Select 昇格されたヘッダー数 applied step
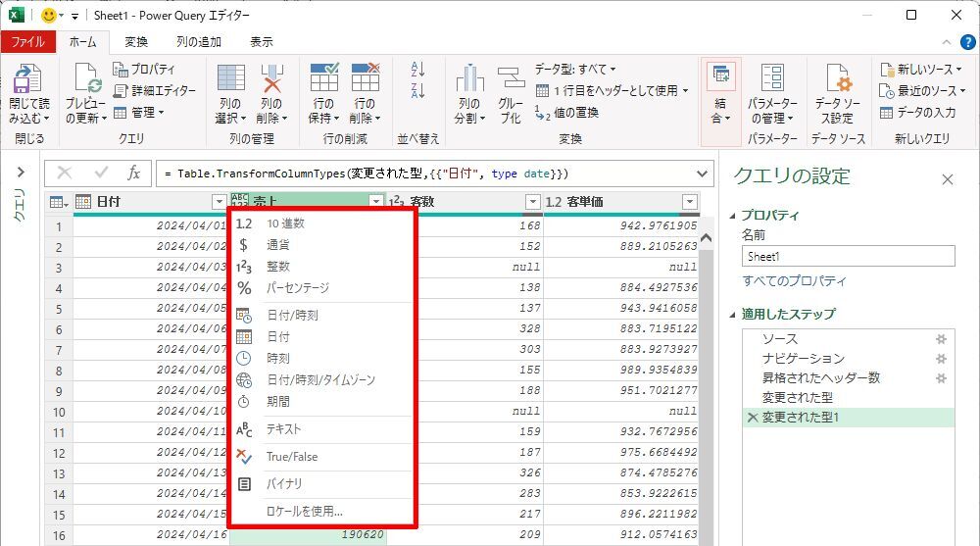This screenshot has height=546, width=980. pyautogui.click(x=820, y=377)
